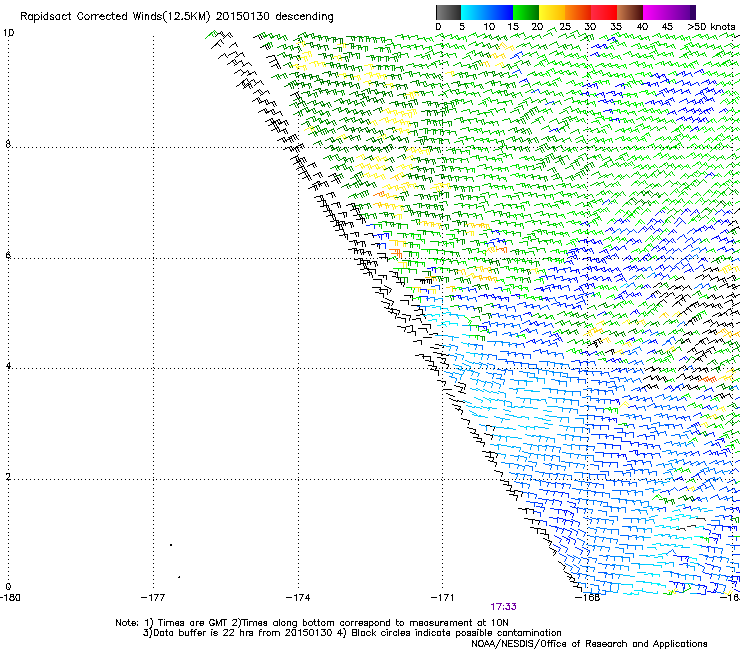Click the longitude axis label '-177'
This screenshot has width=740, height=650.
[x=153, y=598]
